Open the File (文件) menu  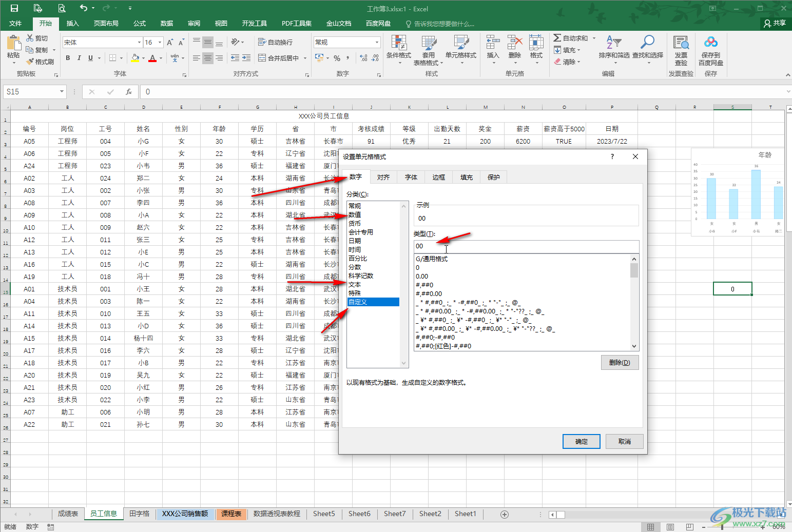coord(15,23)
